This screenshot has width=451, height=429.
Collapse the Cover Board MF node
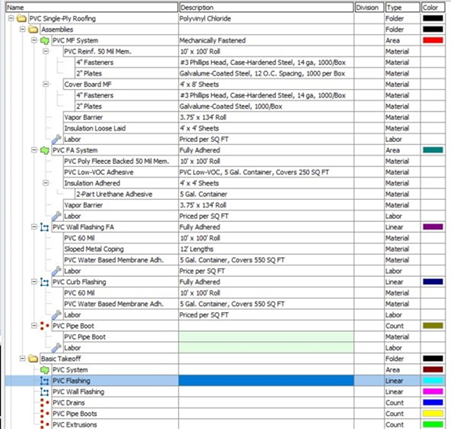pos(46,84)
